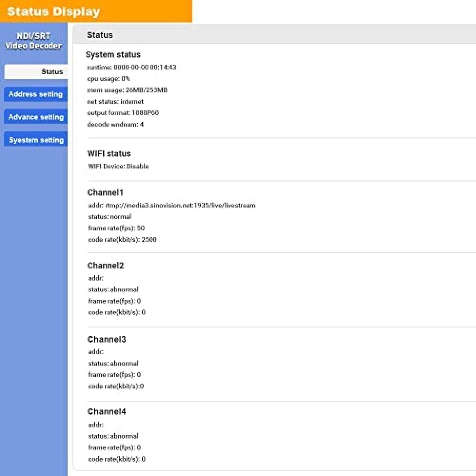Click the Channel3 section heading
This screenshot has width=476, height=476.
(x=107, y=339)
